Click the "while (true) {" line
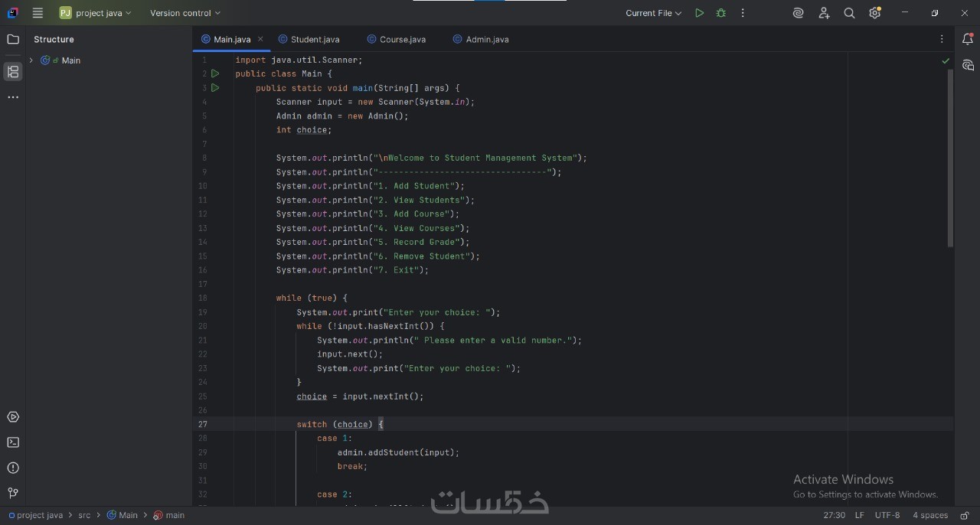This screenshot has height=525, width=980. pos(312,298)
